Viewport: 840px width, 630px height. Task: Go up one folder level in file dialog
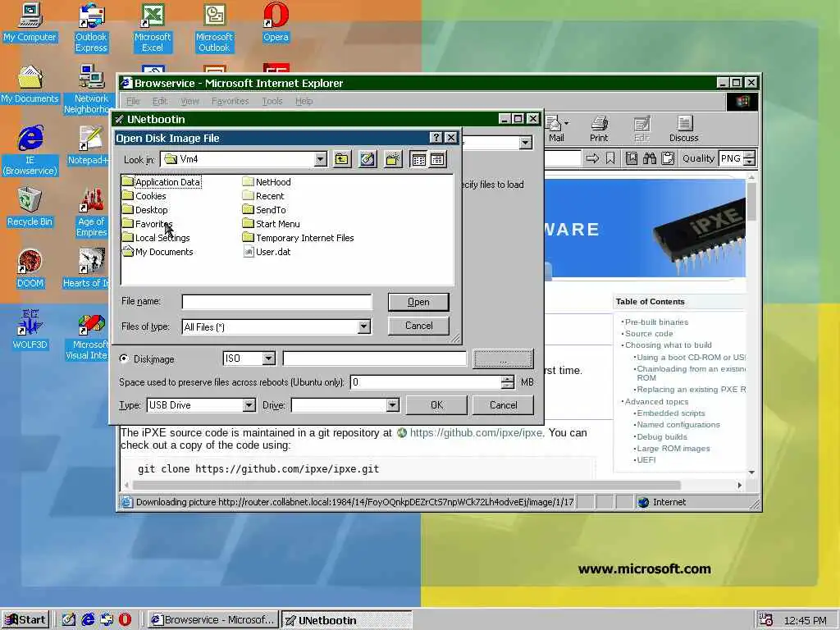[342, 159]
